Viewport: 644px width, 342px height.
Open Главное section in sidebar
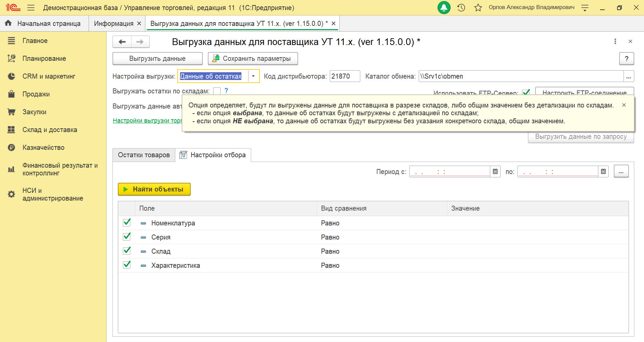[x=35, y=41]
